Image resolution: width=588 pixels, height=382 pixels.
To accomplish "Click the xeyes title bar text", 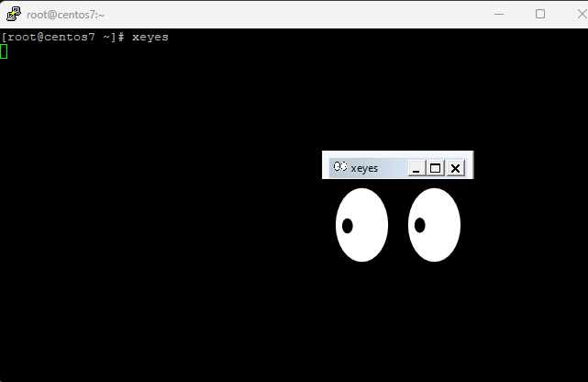I will (x=364, y=168).
